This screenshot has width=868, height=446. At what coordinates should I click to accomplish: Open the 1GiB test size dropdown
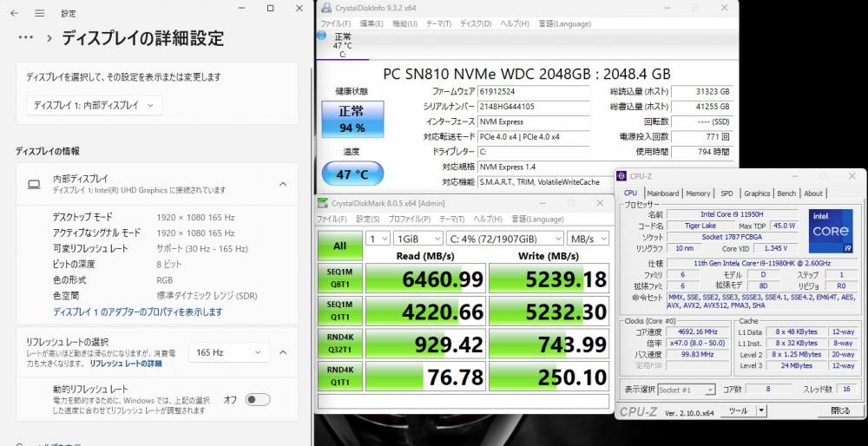click(x=418, y=239)
